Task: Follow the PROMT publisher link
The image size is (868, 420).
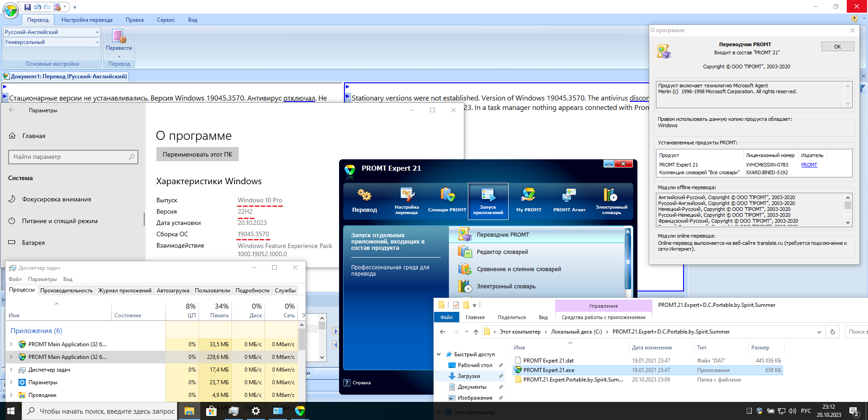Action: (809, 165)
